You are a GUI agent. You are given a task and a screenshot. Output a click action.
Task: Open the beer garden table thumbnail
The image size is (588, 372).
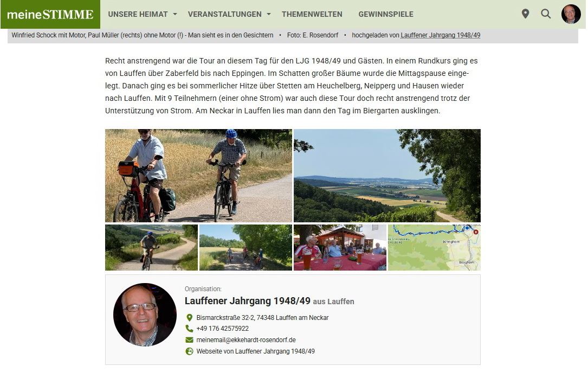[x=340, y=247]
